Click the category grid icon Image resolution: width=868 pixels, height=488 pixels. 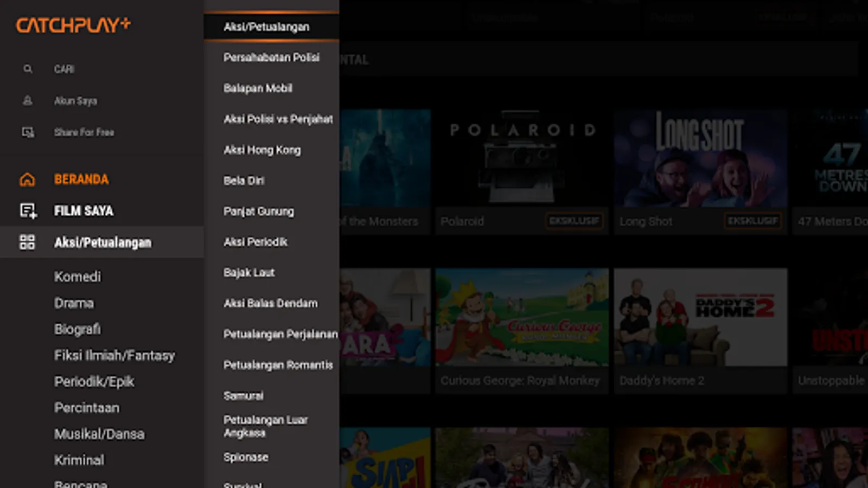(x=27, y=242)
